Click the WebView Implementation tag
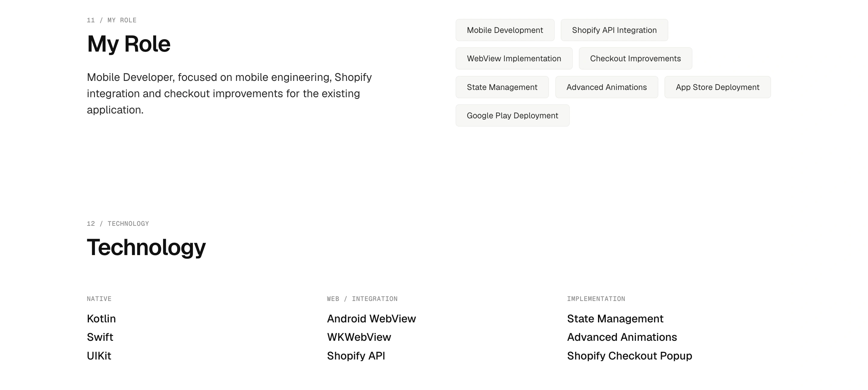The image size is (868, 390). [514, 58]
